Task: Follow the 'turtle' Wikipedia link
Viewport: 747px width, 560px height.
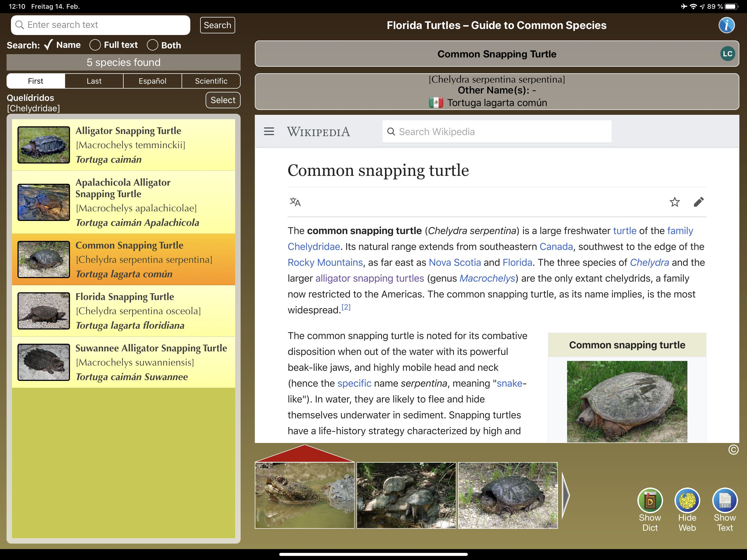Action: (625, 231)
